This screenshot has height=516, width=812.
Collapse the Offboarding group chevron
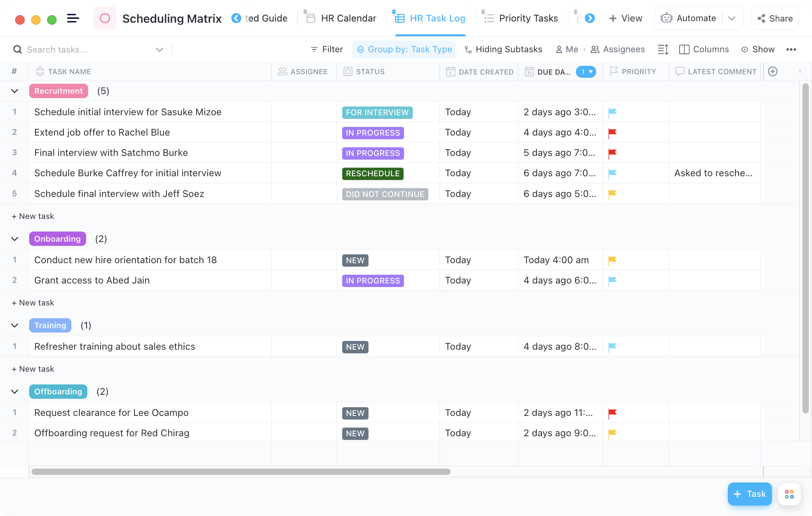15,392
